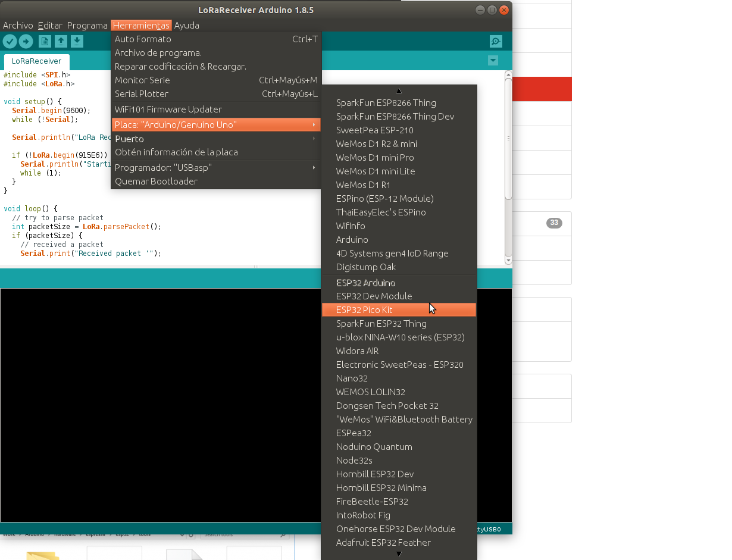Screen dimensions: 732x560
Task: Expand the Programador USBasp submenu
Action: pos(216,168)
